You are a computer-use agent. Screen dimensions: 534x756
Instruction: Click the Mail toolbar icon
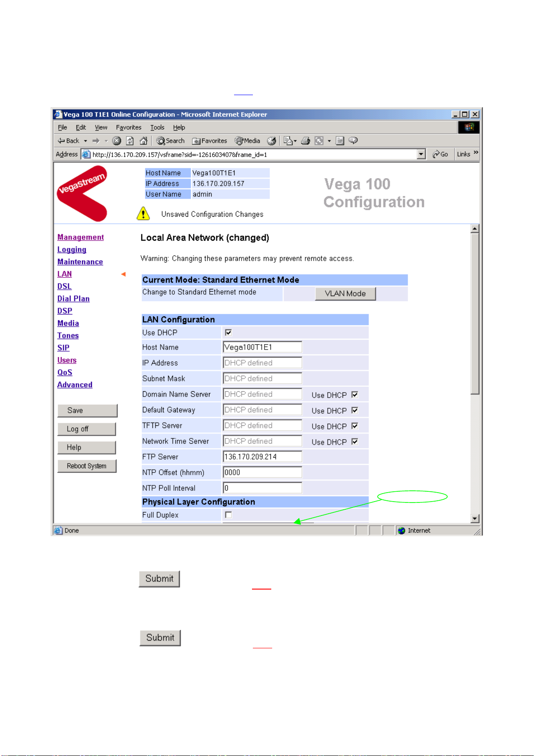coord(288,141)
